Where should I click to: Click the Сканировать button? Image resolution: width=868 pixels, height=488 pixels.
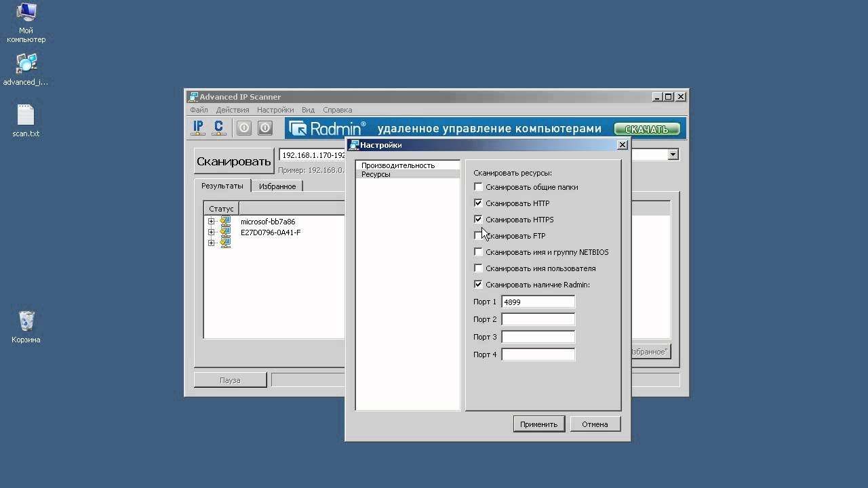[x=234, y=161]
